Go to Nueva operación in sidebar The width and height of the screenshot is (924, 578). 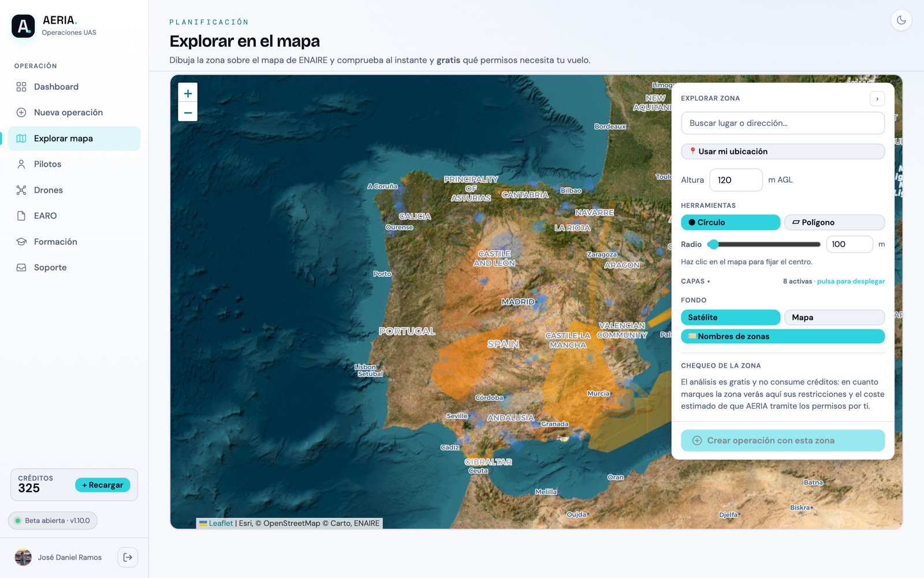tap(74, 113)
